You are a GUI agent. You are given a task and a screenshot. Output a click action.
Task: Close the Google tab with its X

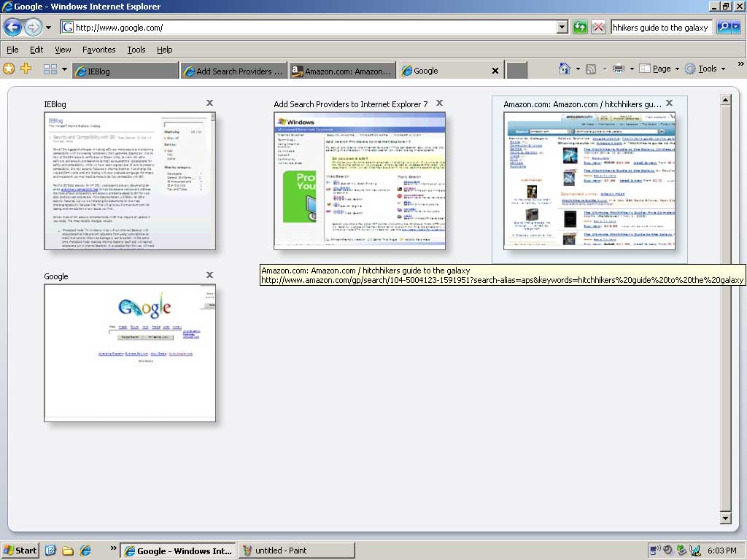pyautogui.click(x=495, y=71)
